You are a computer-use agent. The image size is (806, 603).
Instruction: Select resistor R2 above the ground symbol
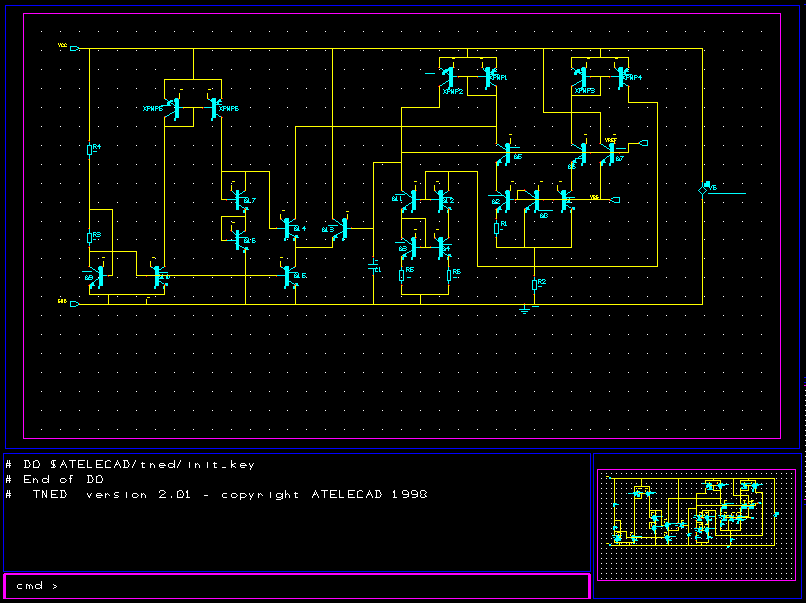tap(535, 284)
